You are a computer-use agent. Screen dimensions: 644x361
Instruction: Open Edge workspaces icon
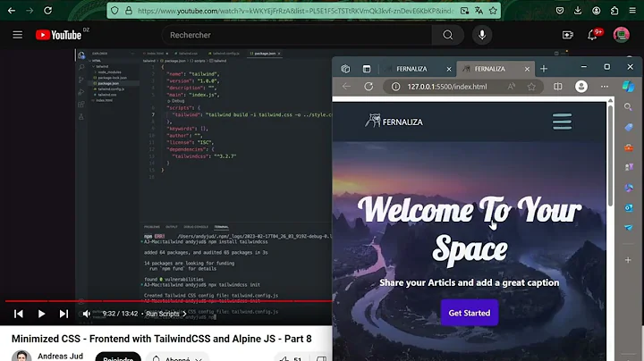pos(345,69)
